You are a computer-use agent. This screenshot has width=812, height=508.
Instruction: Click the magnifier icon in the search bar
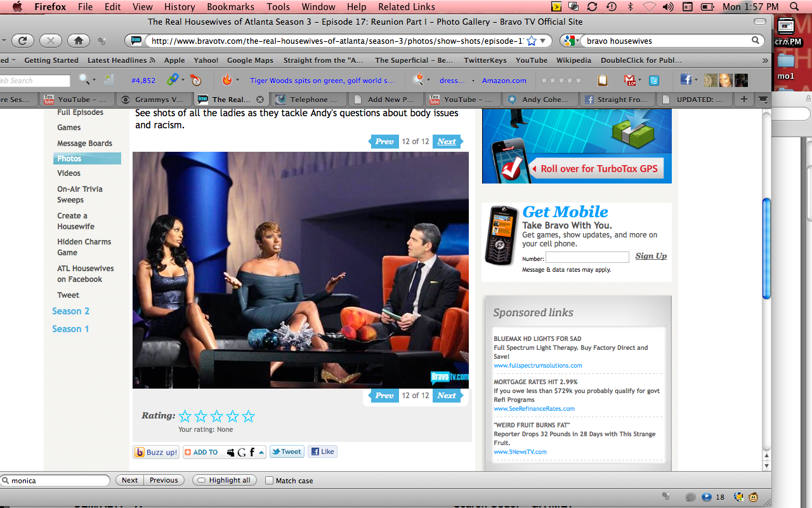756,41
